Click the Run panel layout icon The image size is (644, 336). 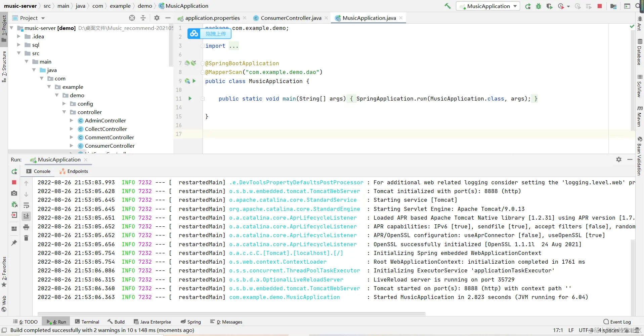click(14, 229)
